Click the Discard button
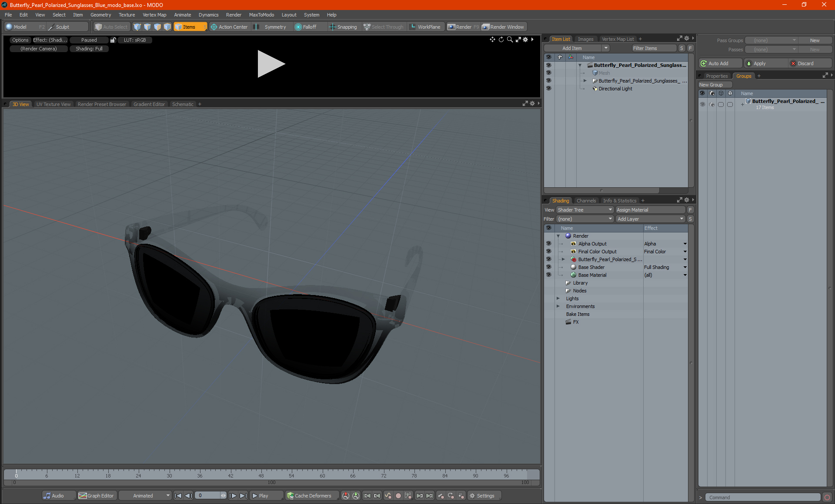 click(x=810, y=63)
